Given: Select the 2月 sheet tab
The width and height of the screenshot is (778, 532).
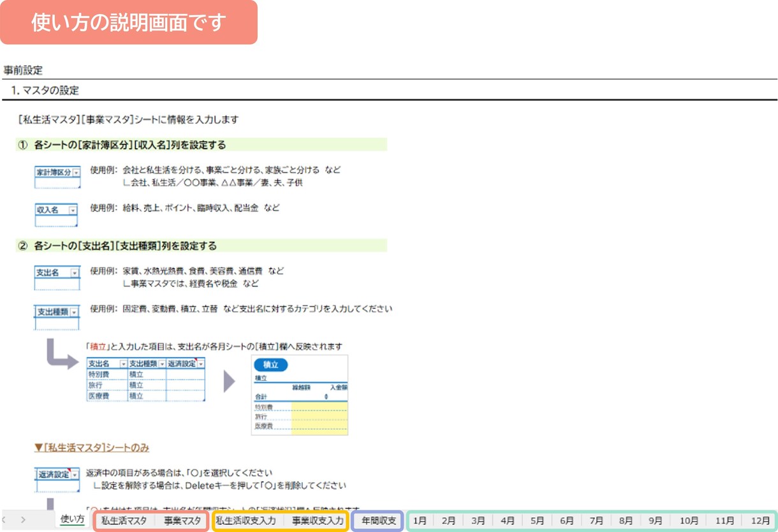Looking at the screenshot, I should tap(448, 521).
